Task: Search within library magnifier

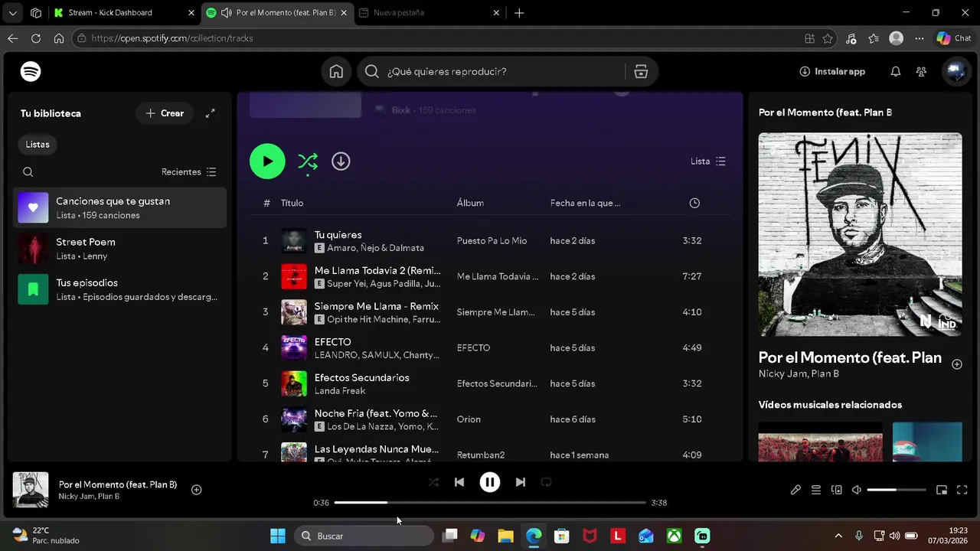Action: click(x=28, y=172)
